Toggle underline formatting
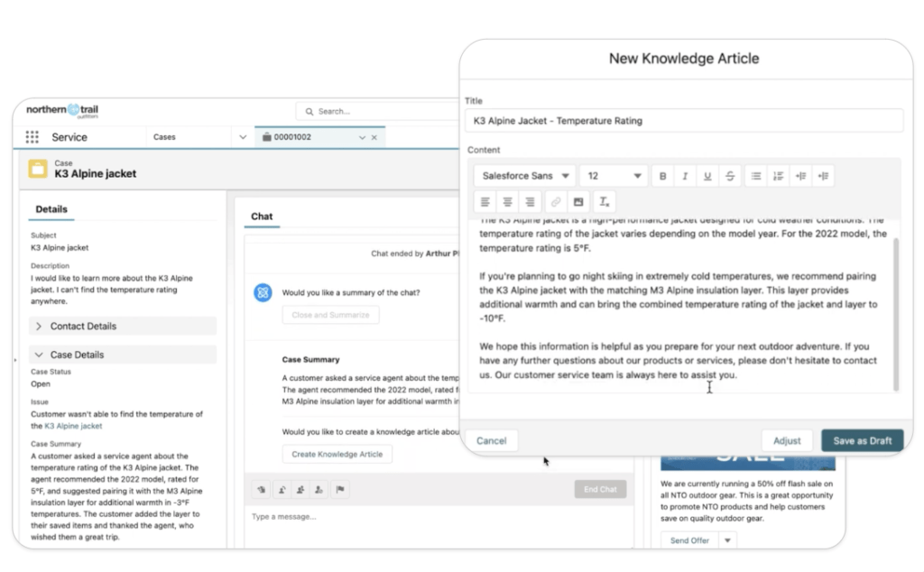 (707, 176)
